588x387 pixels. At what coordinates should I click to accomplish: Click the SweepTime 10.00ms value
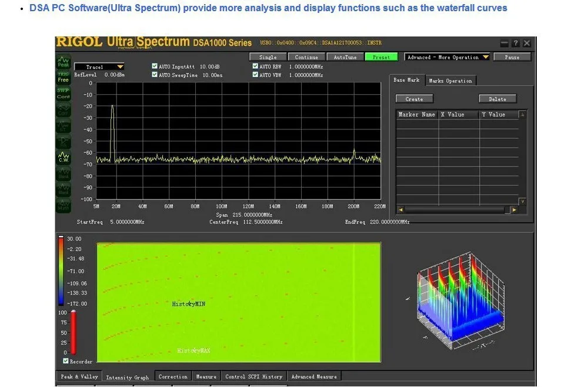point(212,75)
